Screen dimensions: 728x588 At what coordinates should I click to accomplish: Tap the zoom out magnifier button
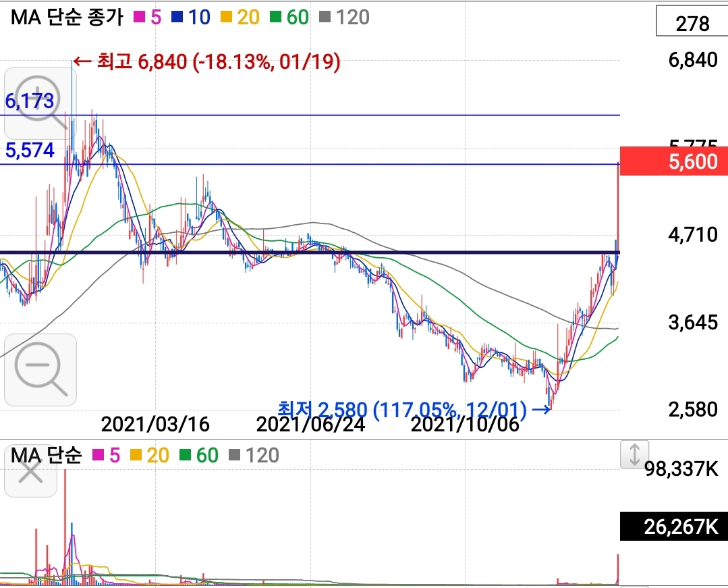point(40,370)
